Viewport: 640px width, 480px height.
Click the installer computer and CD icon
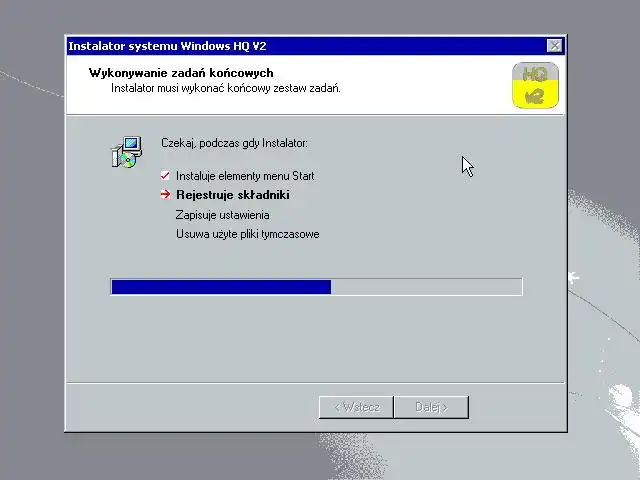(127, 152)
